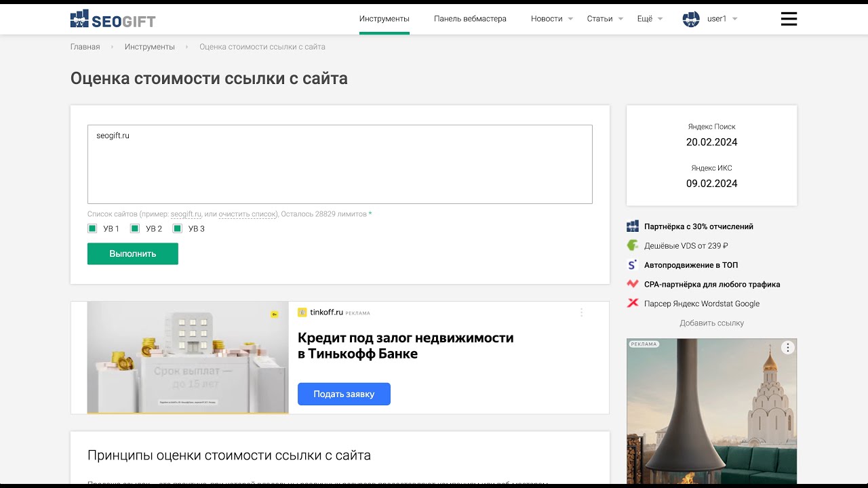Viewport: 868px width, 488px height.
Task: Click the Дешёвые VDS green icon
Action: [633, 245]
